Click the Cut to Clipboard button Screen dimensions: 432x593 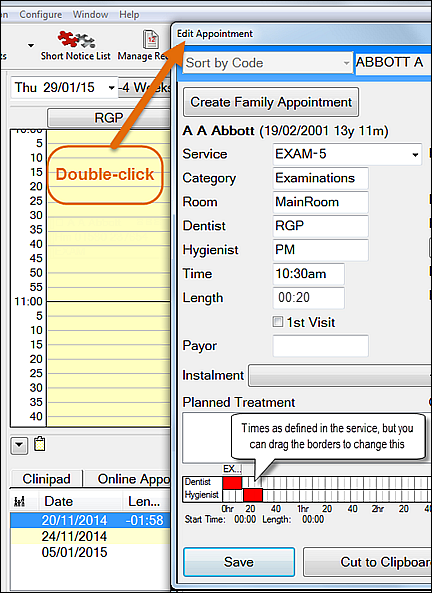[x=367, y=562]
